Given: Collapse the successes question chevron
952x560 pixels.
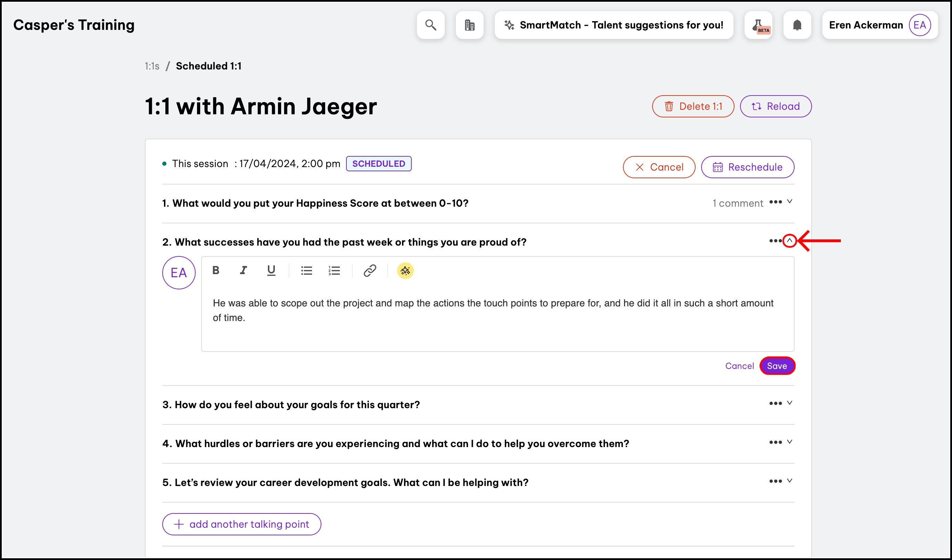Looking at the screenshot, I should point(789,240).
